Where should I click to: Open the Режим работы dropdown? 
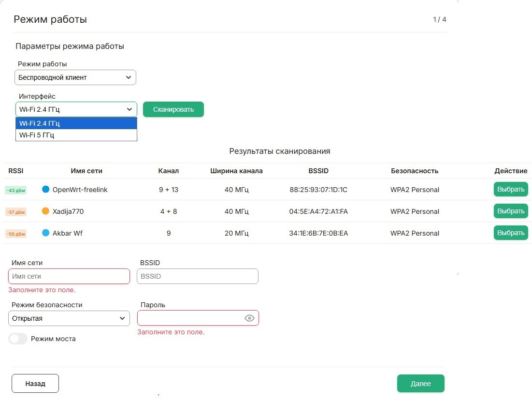pos(75,77)
